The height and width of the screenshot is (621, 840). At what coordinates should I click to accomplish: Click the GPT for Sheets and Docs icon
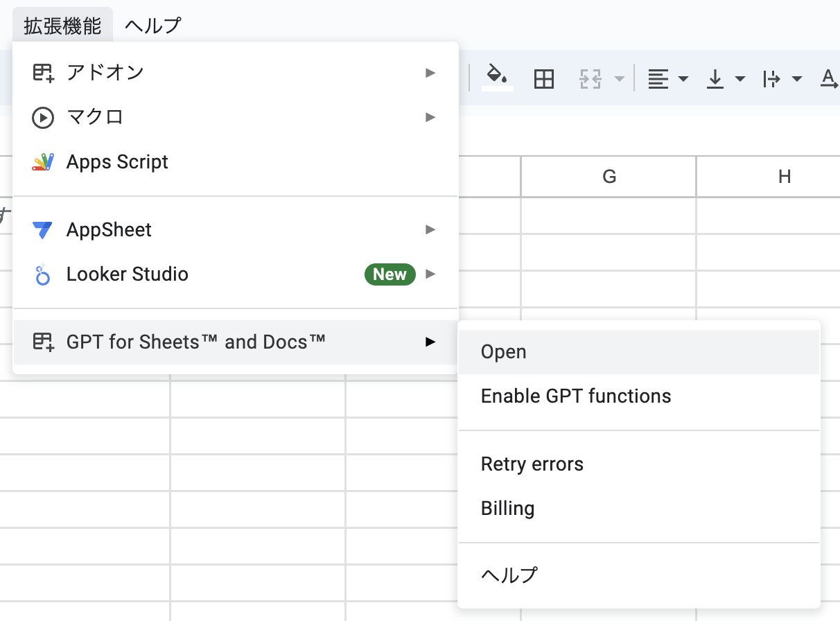[x=43, y=341]
